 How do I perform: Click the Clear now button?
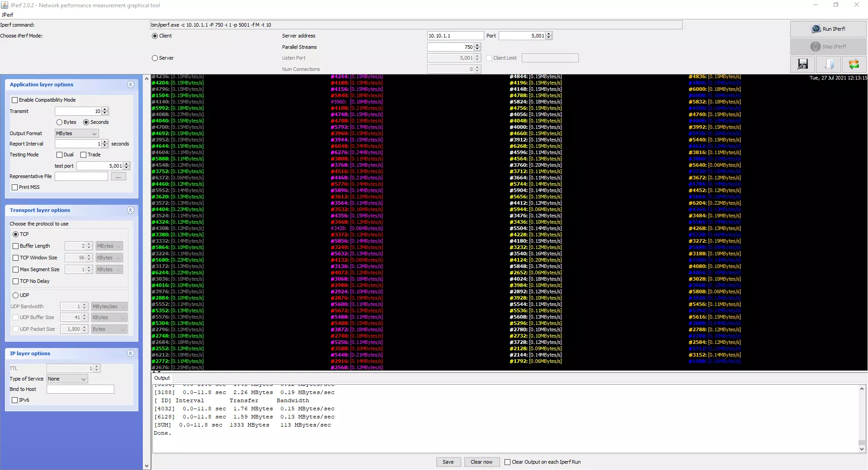click(x=481, y=462)
